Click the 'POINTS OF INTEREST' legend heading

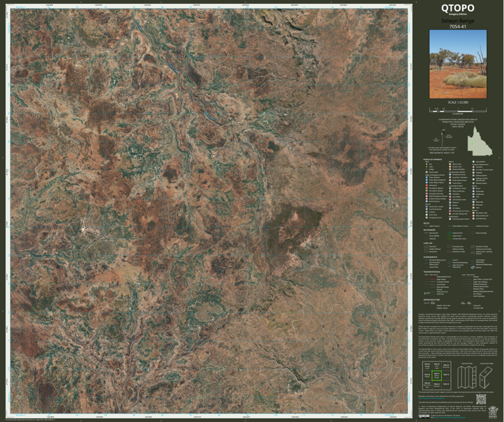coord(432,159)
